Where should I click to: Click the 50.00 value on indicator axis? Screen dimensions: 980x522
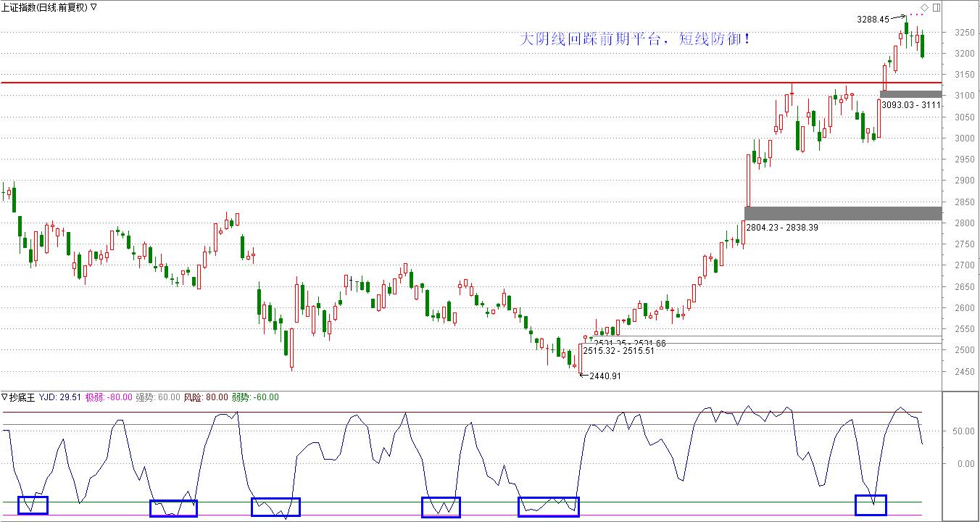tap(963, 431)
